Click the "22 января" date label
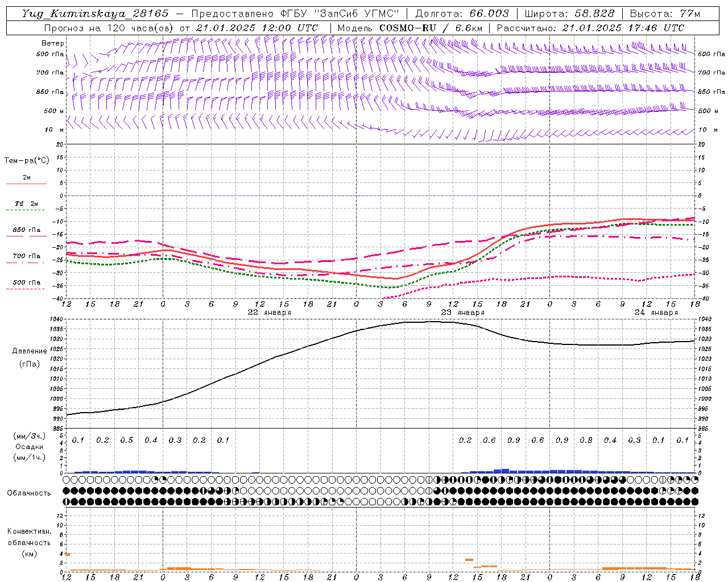Viewport: 728px width, 582px height. 270,313
